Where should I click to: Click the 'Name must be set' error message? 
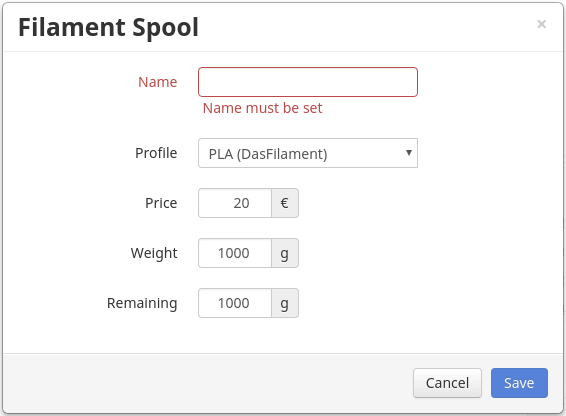262,108
